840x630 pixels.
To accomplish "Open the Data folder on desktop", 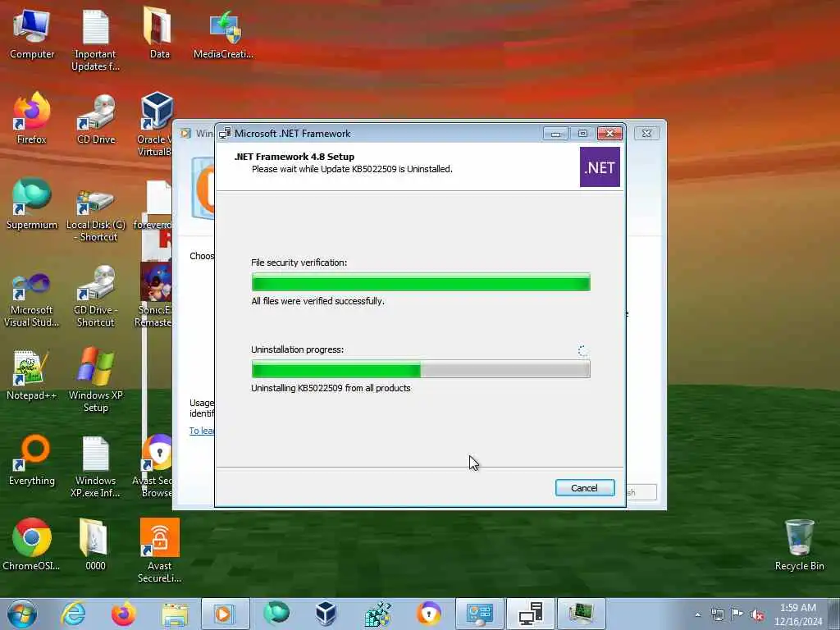I will tap(159, 34).
